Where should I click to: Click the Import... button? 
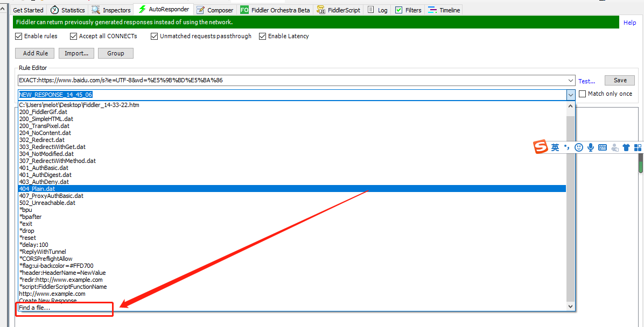click(76, 53)
